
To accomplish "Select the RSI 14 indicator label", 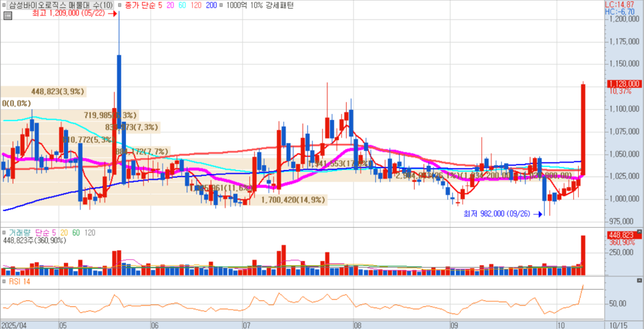I will 19,282.
